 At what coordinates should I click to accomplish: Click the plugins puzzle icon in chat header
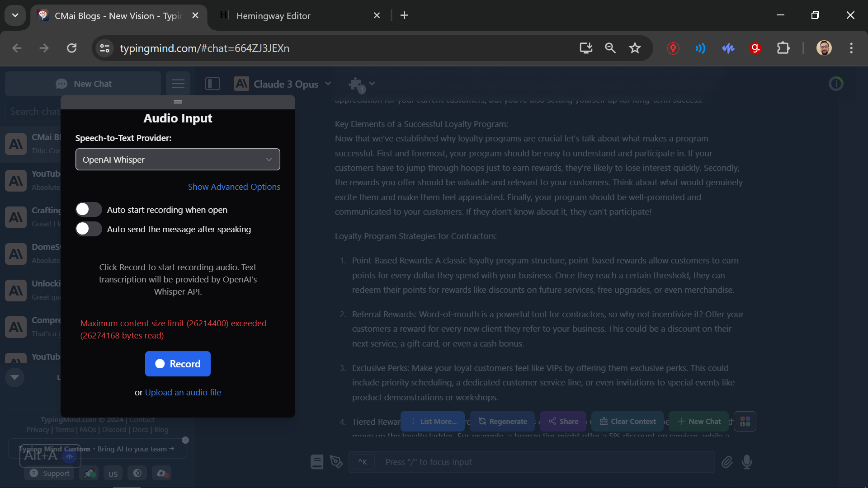point(356,84)
